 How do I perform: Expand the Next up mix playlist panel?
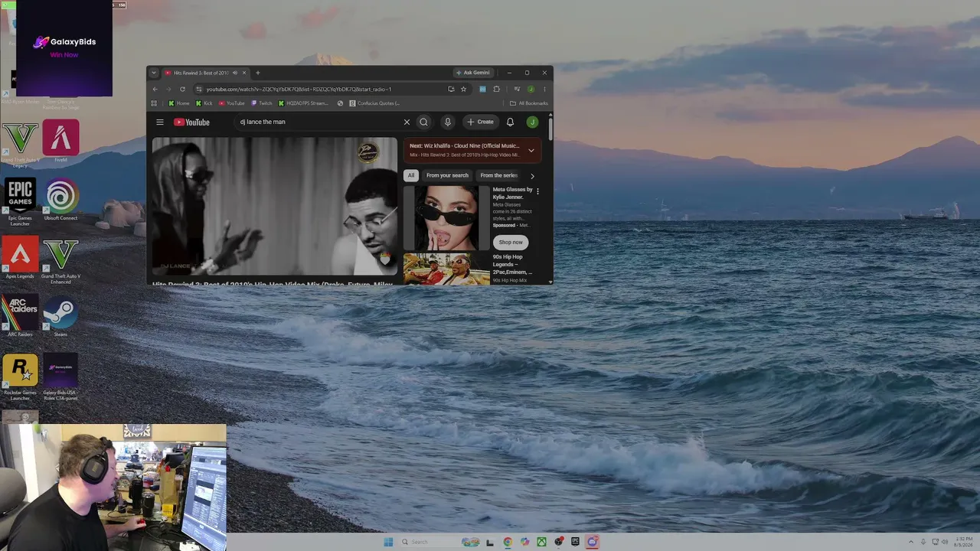531,150
